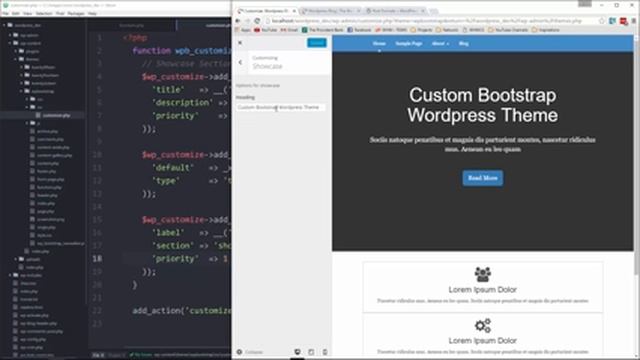Viewport: 640px width, 360px height.
Task: Open the Chrome menu icon
Action: 634,21
